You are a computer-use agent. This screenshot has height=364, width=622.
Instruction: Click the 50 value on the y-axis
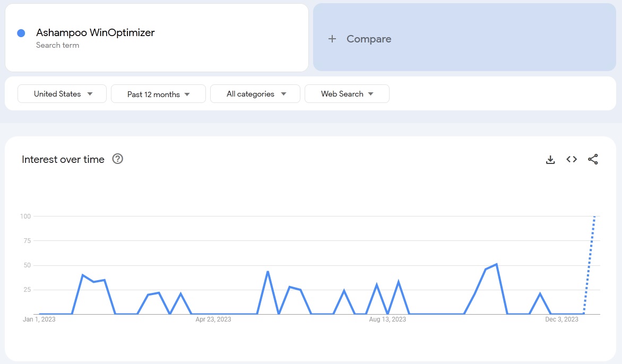27,265
